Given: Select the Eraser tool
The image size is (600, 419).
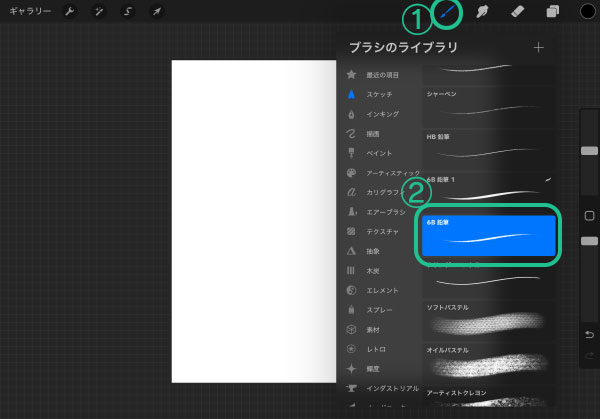Looking at the screenshot, I should click(517, 11).
